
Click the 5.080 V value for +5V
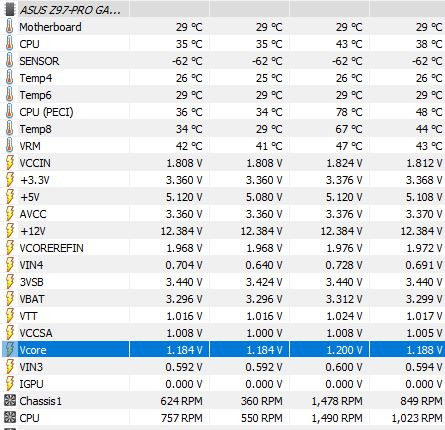pyautogui.click(x=264, y=197)
